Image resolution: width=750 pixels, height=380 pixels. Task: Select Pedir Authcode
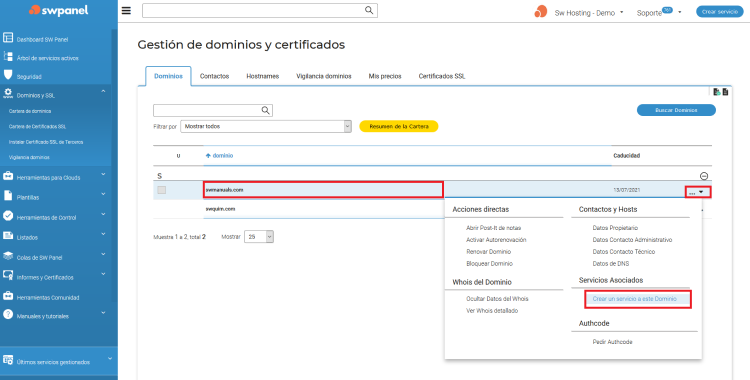[x=612, y=342]
